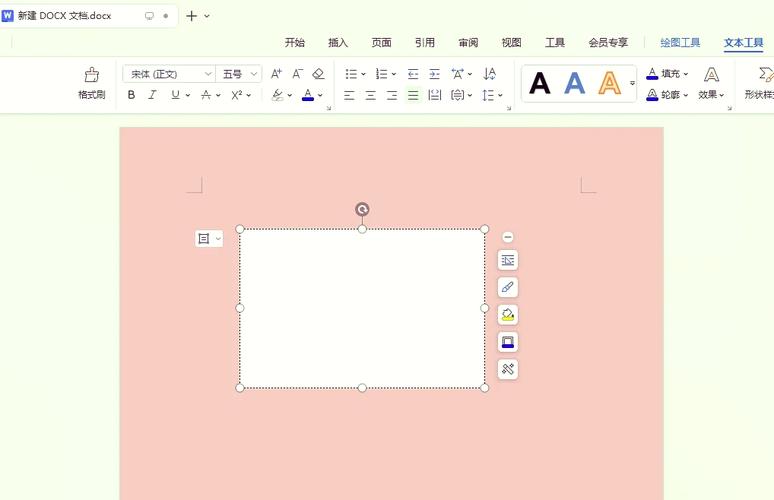Click the floating shape style brush icon
Viewport: 774px width, 500px height.
pyautogui.click(x=508, y=287)
